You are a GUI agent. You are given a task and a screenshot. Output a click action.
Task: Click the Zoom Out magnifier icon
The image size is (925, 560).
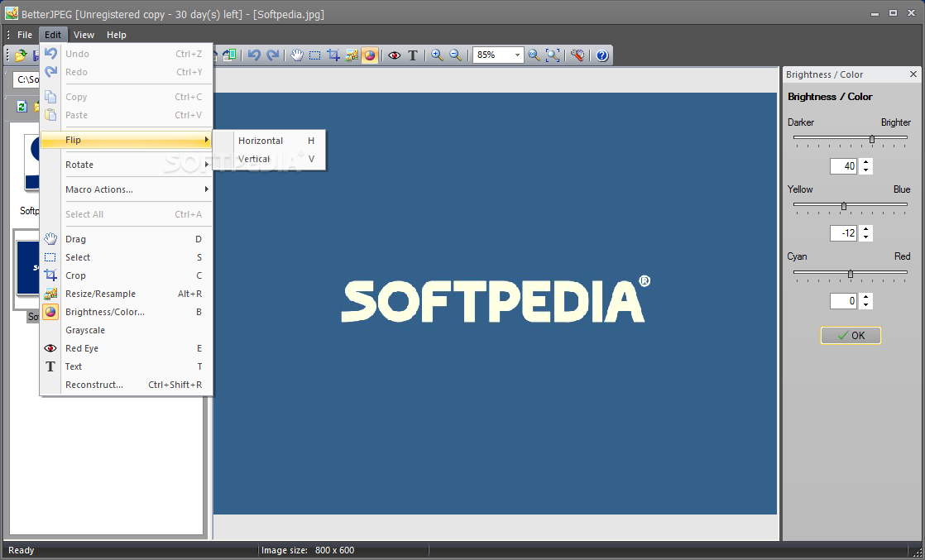(x=455, y=55)
